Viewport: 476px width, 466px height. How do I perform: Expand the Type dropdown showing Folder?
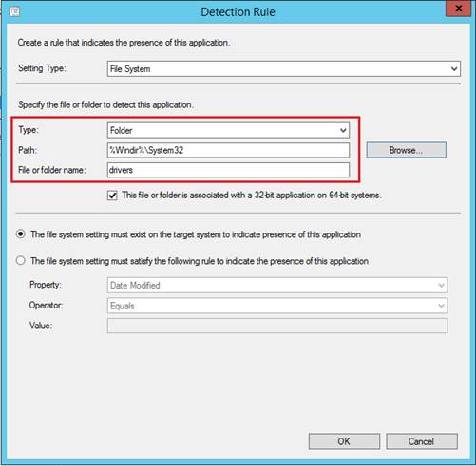pyautogui.click(x=228, y=130)
